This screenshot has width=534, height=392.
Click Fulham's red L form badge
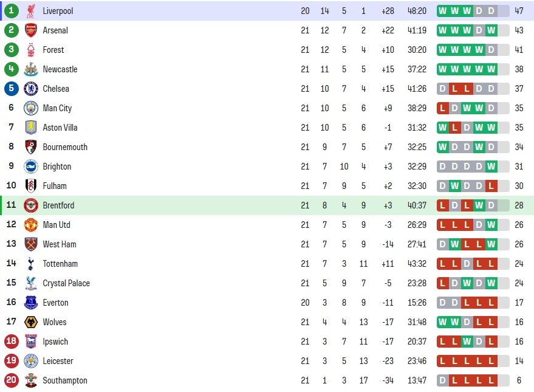point(491,186)
